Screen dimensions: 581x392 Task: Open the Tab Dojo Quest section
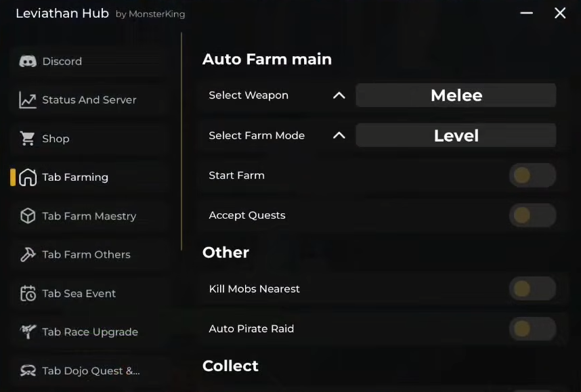pyautogui.click(x=91, y=370)
